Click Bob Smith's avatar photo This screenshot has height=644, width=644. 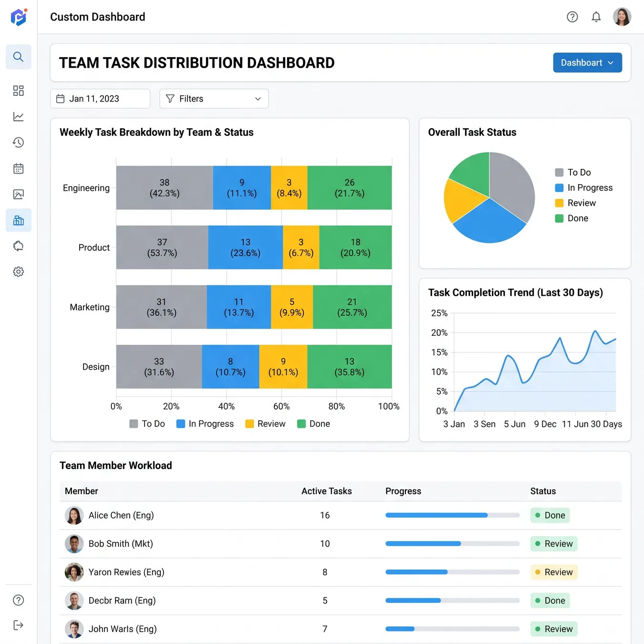(x=74, y=544)
